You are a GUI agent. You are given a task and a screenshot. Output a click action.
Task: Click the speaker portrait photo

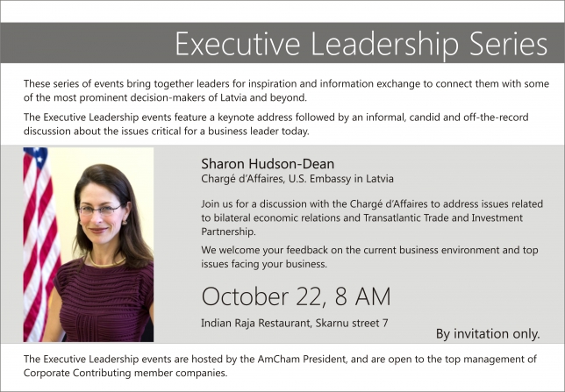tap(89, 245)
